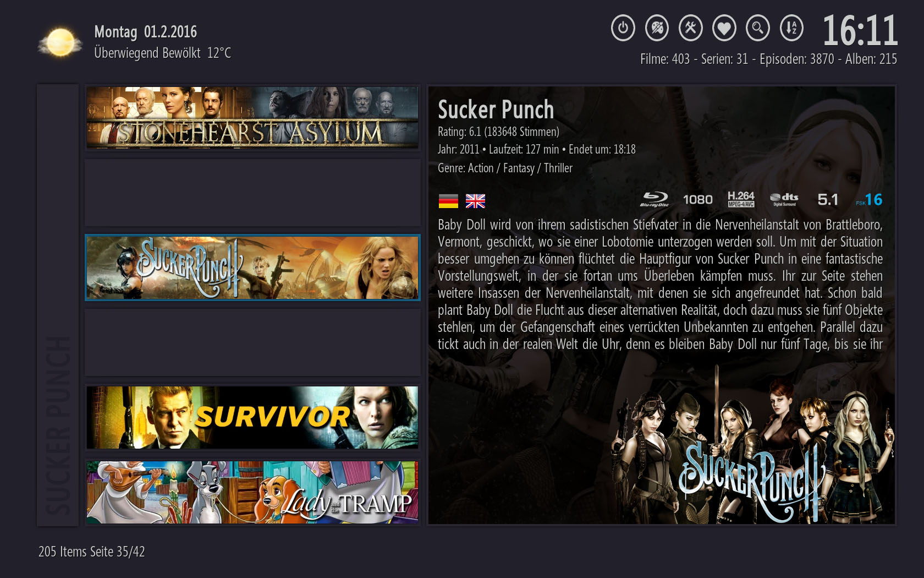Open the power/shutdown menu icon
The height and width of the screenshot is (578, 924).
623,28
